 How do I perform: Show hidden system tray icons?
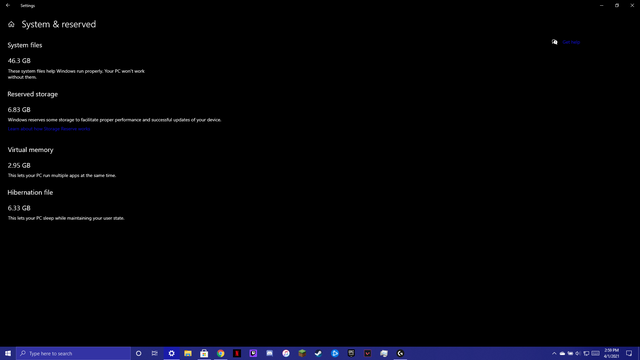click(554, 353)
